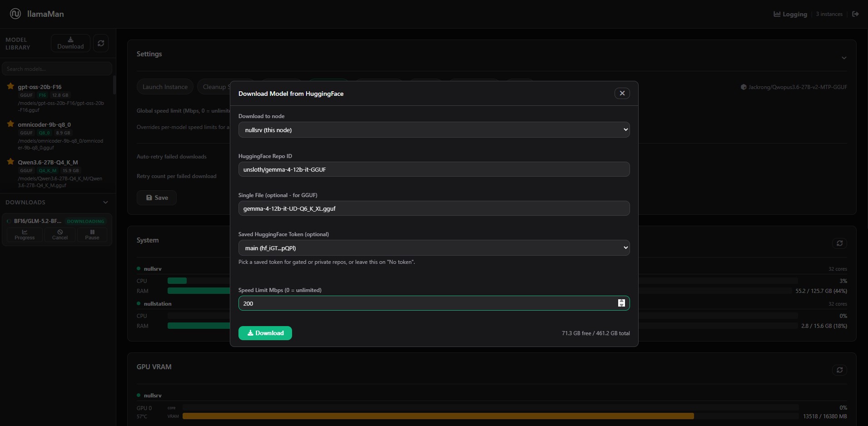This screenshot has height=426, width=868.
Task: Click the star next to omnicoder-9b-q8_0
Action: pos(10,124)
